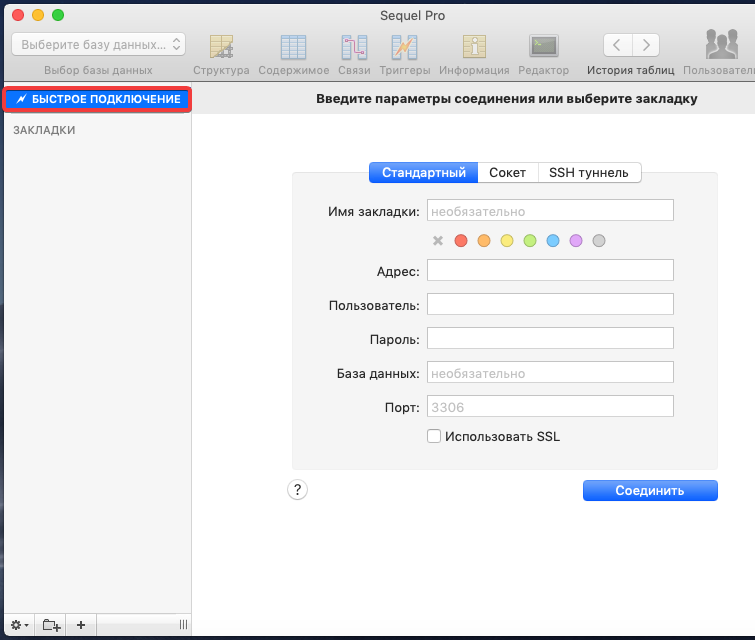755x640 pixels.
Task: Go back in table history
Action: 617,44
